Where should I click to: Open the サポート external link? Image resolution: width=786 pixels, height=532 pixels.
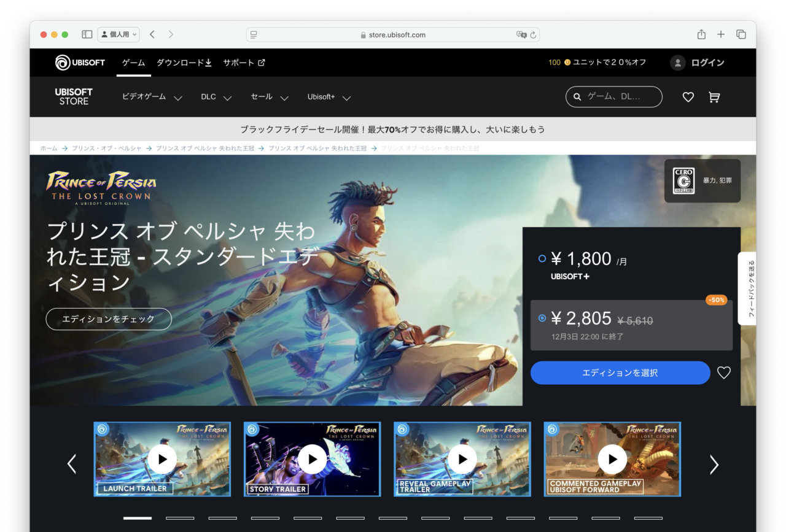coord(244,63)
